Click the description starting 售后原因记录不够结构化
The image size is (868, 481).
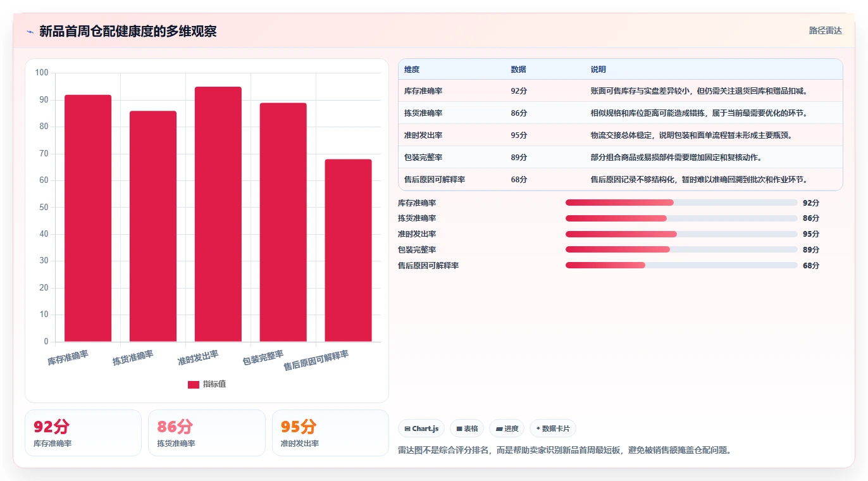[x=699, y=180]
